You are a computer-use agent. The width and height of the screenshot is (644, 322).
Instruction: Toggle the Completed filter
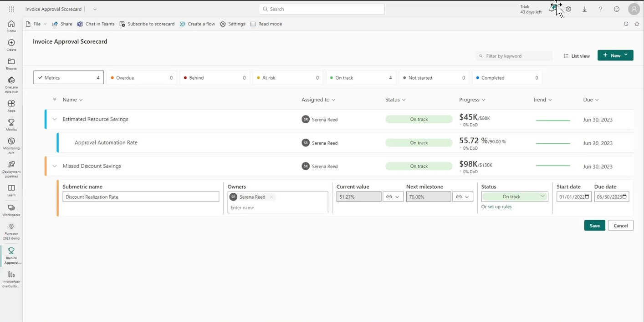(x=506, y=77)
